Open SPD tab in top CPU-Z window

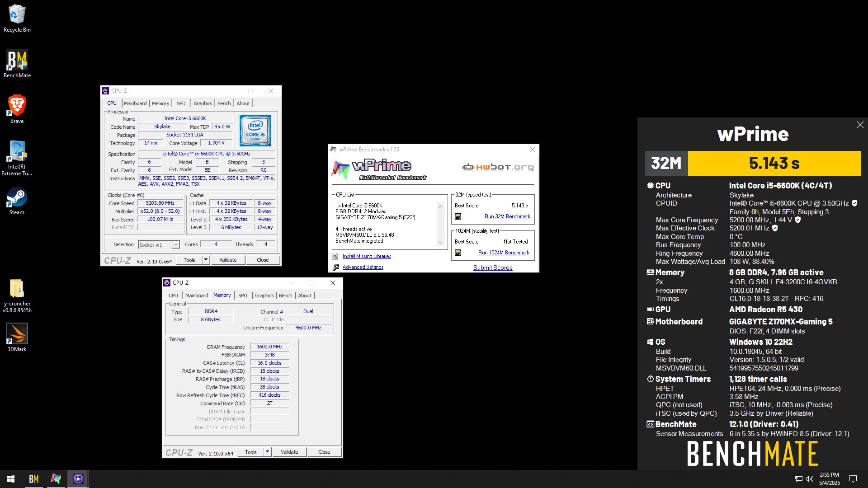pos(181,103)
